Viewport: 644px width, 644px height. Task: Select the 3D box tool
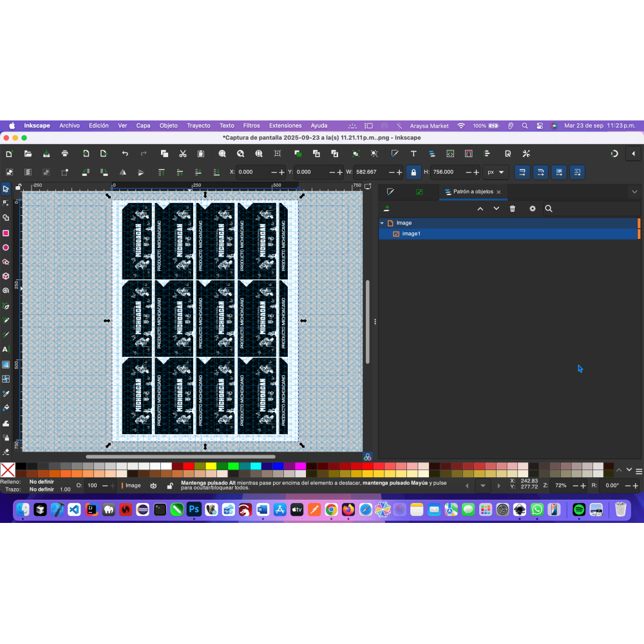pos(6,276)
